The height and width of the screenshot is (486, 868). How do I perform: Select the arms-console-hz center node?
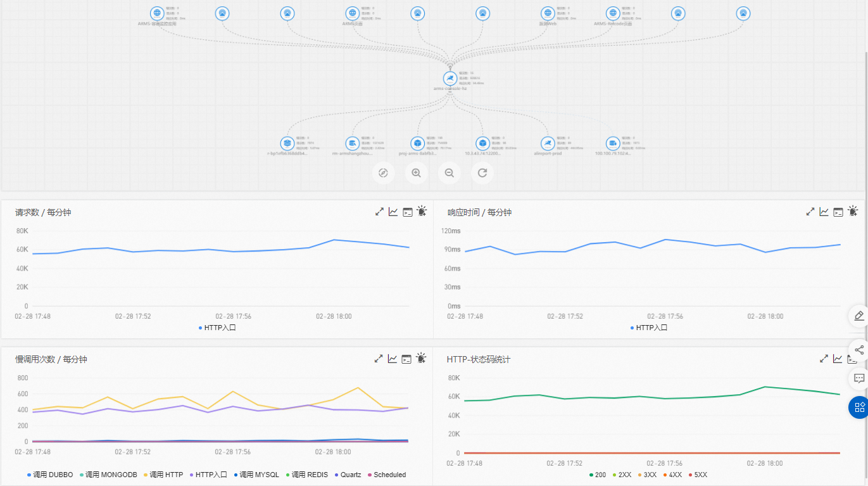tap(450, 78)
